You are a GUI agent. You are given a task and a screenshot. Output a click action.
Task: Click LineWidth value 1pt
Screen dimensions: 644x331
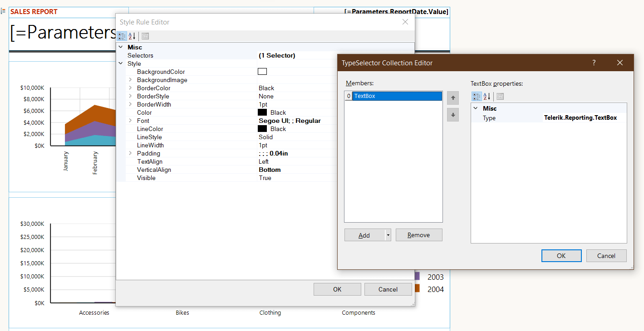coord(263,145)
